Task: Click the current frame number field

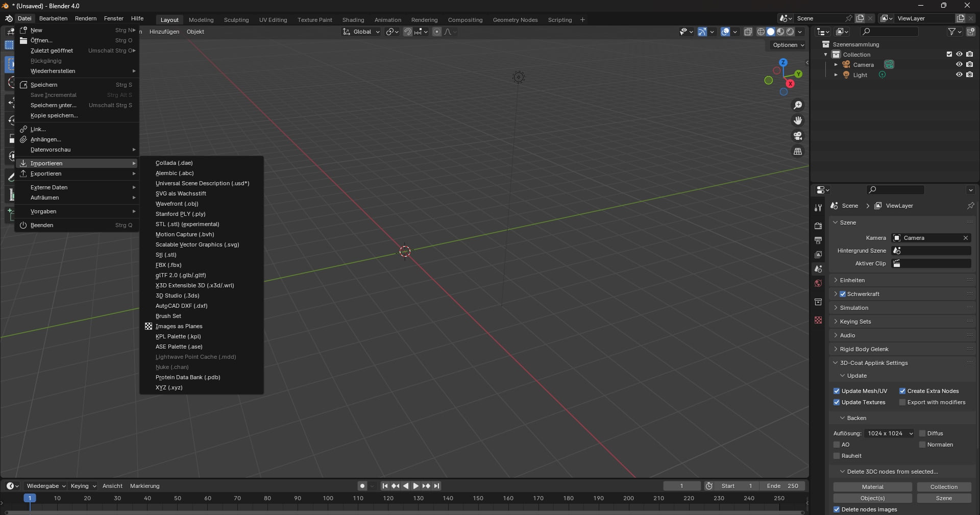Action: click(x=681, y=486)
